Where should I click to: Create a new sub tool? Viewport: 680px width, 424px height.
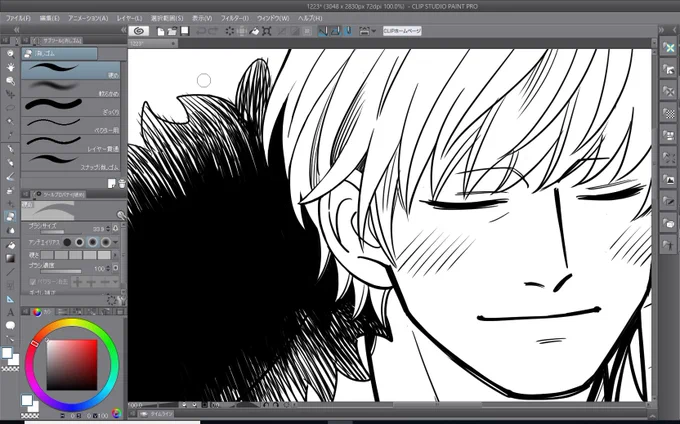click(x=111, y=184)
